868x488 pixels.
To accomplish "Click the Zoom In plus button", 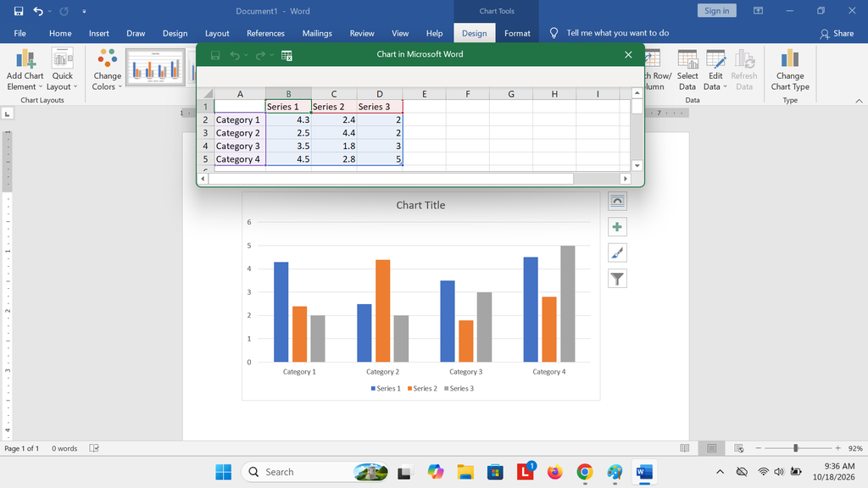I will (837, 448).
